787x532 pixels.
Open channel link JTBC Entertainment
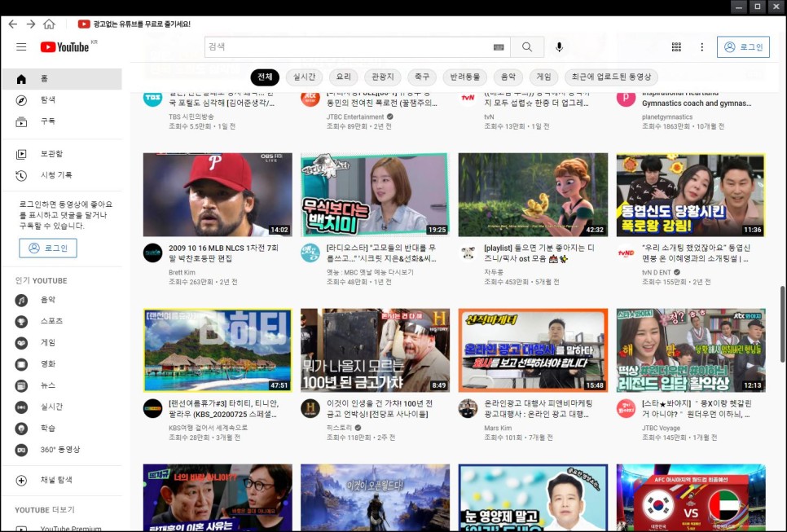pyautogui.click(x=355, y=117)
